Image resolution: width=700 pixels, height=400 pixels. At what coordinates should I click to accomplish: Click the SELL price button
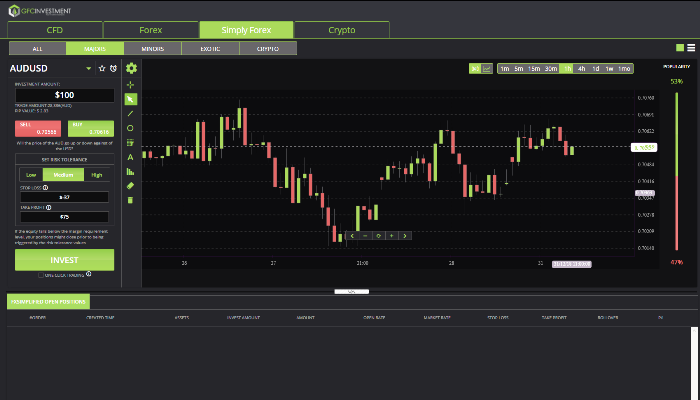[38, 129]
